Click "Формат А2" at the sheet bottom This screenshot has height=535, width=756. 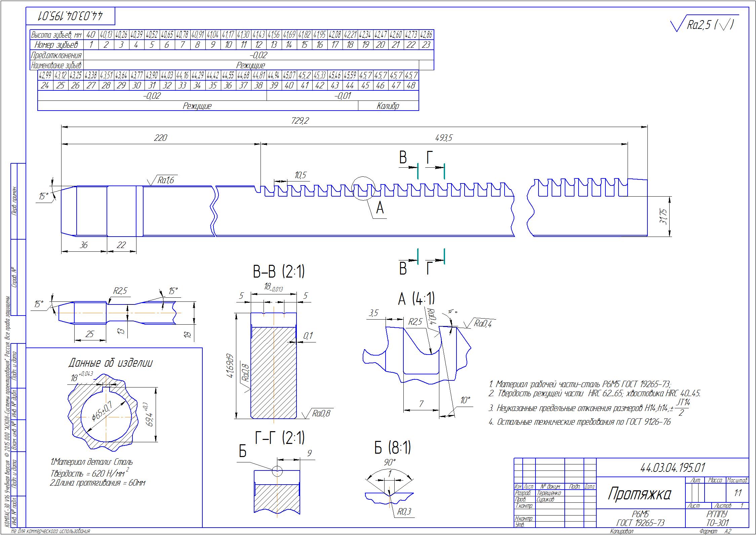point(715,532)
